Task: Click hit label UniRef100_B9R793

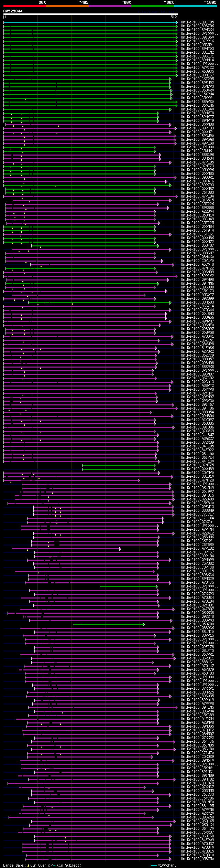Action: [197, 185]
